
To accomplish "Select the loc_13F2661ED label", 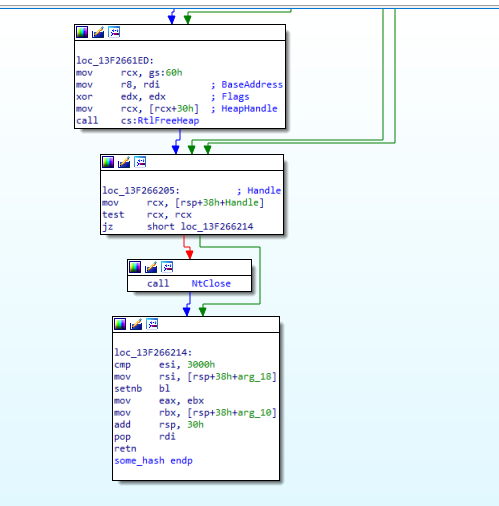I will [x=115, y=61].
